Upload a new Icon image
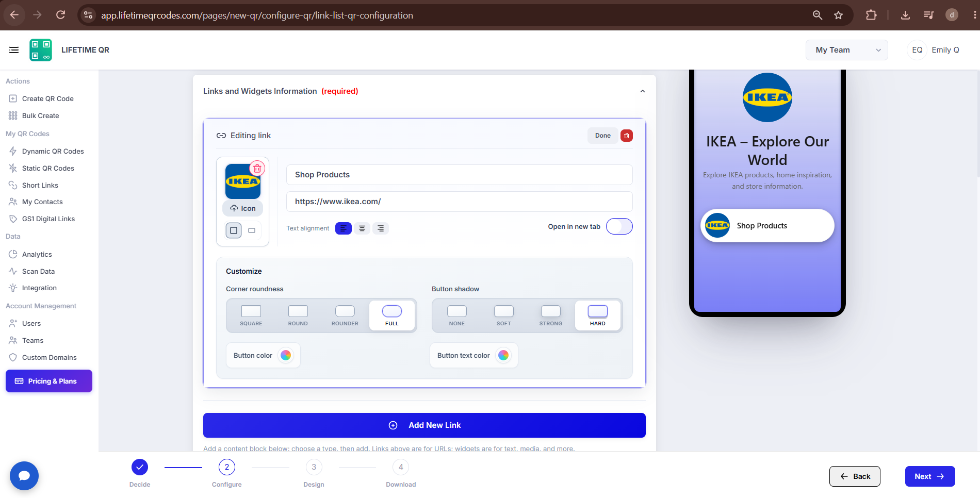Image resolution: width=980 pixels, height=498 pixels. [x=243, y=208]
